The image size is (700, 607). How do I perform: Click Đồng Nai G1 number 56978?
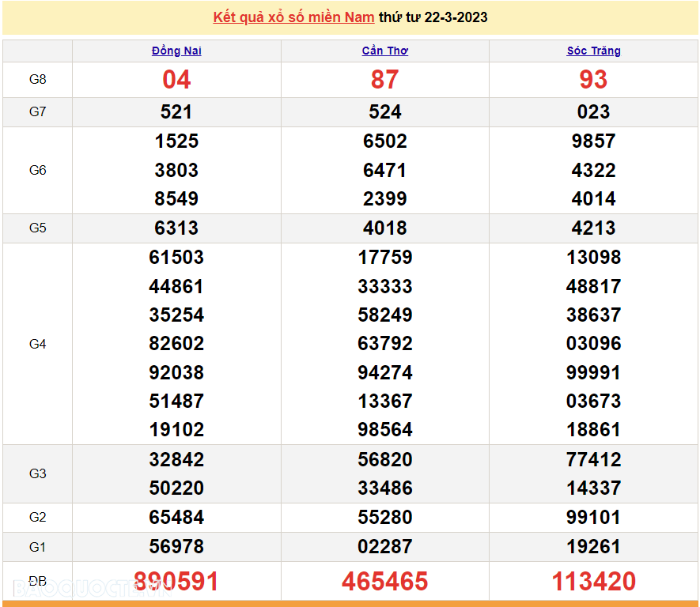tap(176, 546)
